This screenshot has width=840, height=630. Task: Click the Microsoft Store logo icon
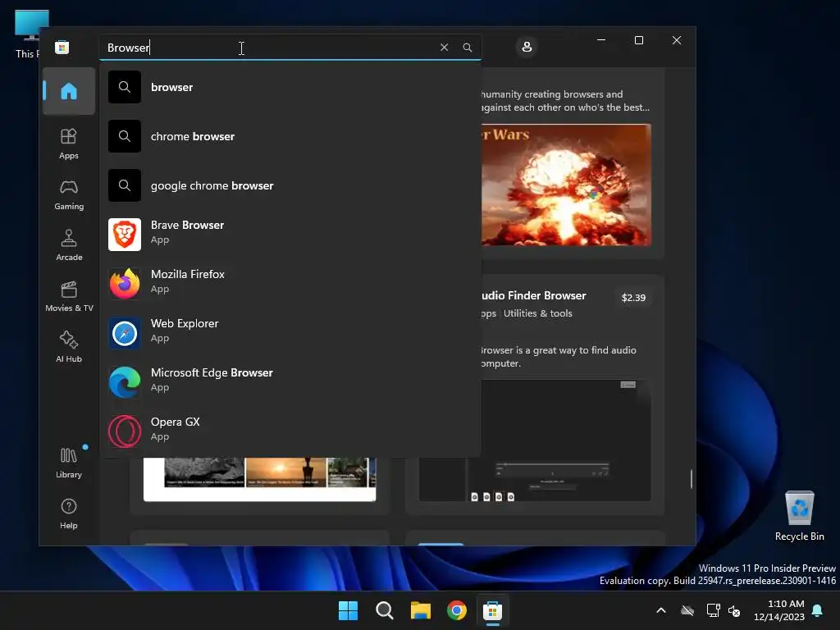point(62,47)
